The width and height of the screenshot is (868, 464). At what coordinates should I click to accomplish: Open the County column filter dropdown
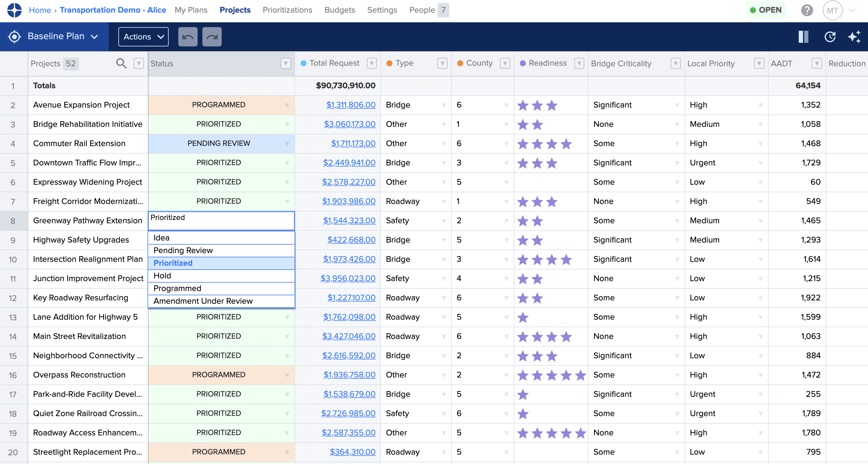click(x=504, y=63)
